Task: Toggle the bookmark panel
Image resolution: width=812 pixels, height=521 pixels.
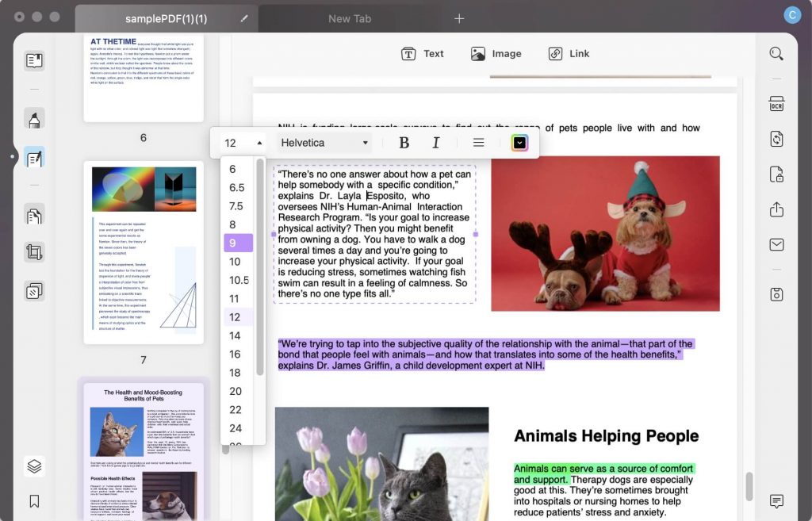Action: coord(34,500)
